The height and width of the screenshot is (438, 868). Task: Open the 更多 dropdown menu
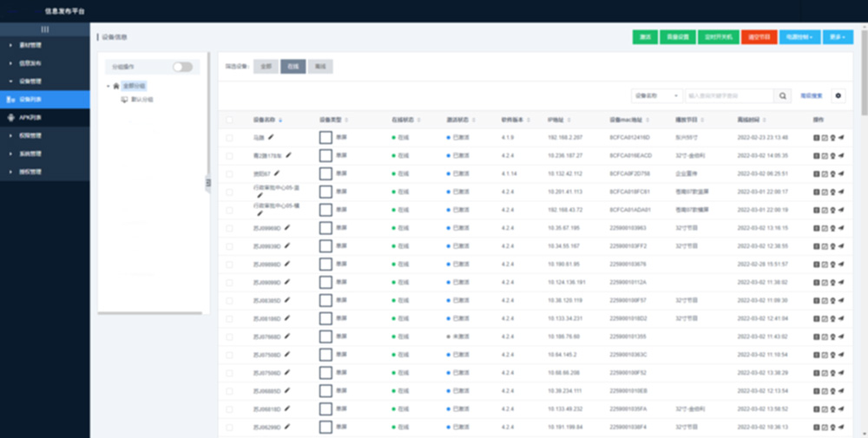837,37
